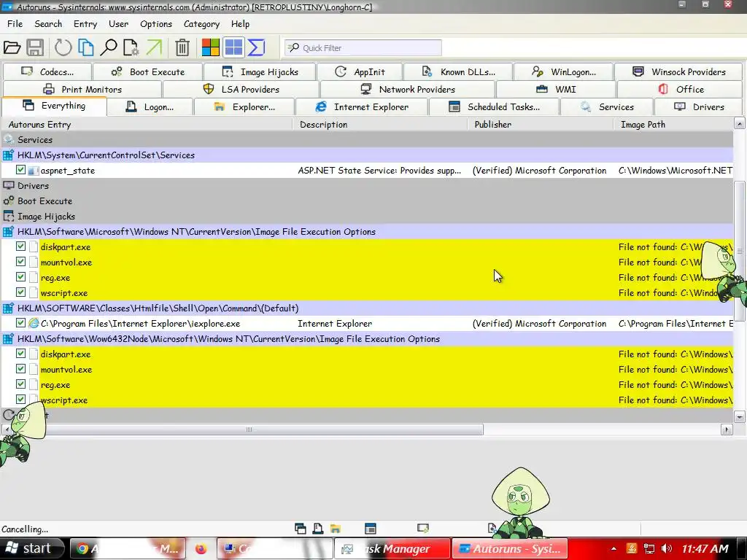747x560 pixels.
Task: Switch to the WMI tab
Action: click(556, 90)
